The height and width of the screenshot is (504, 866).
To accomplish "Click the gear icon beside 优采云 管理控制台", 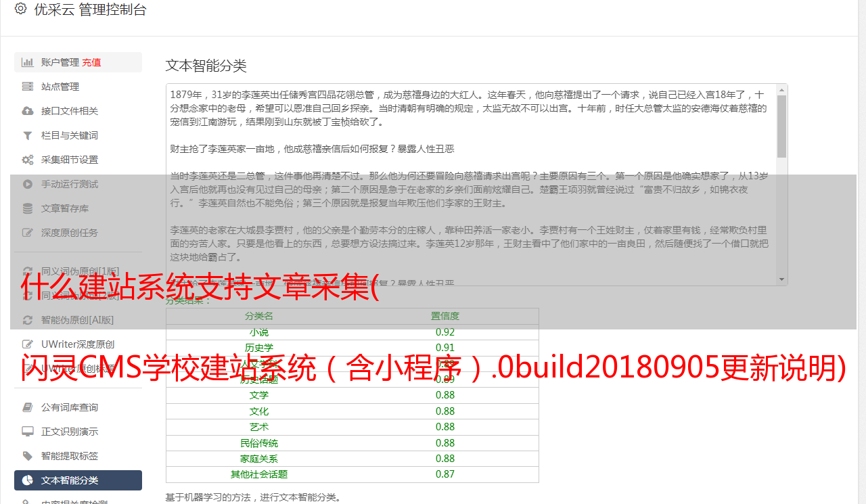I will tap(20, 9).
